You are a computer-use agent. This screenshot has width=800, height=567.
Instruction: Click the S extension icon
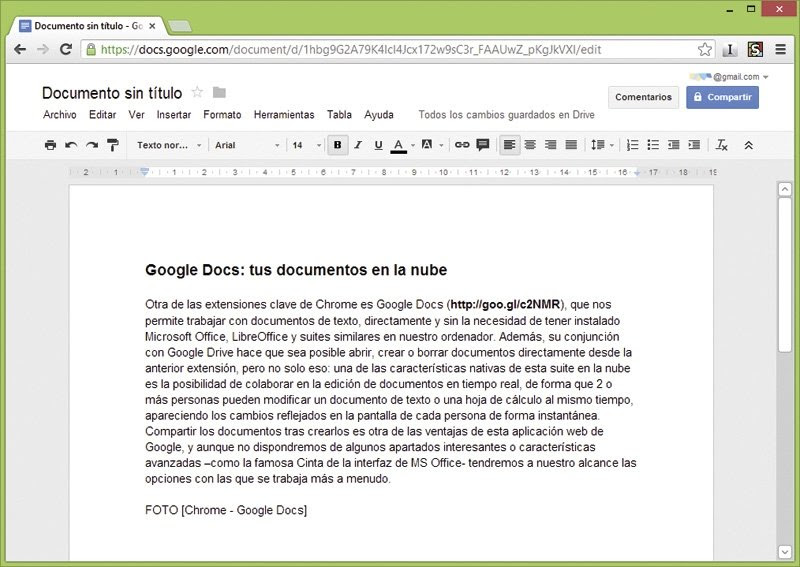click(755, 50)
